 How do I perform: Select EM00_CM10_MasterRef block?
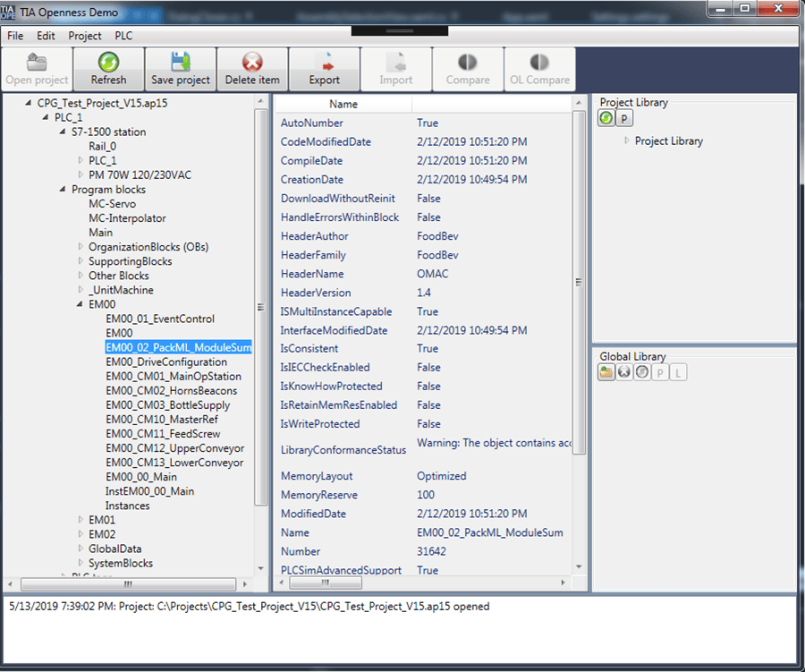point(162,420)
